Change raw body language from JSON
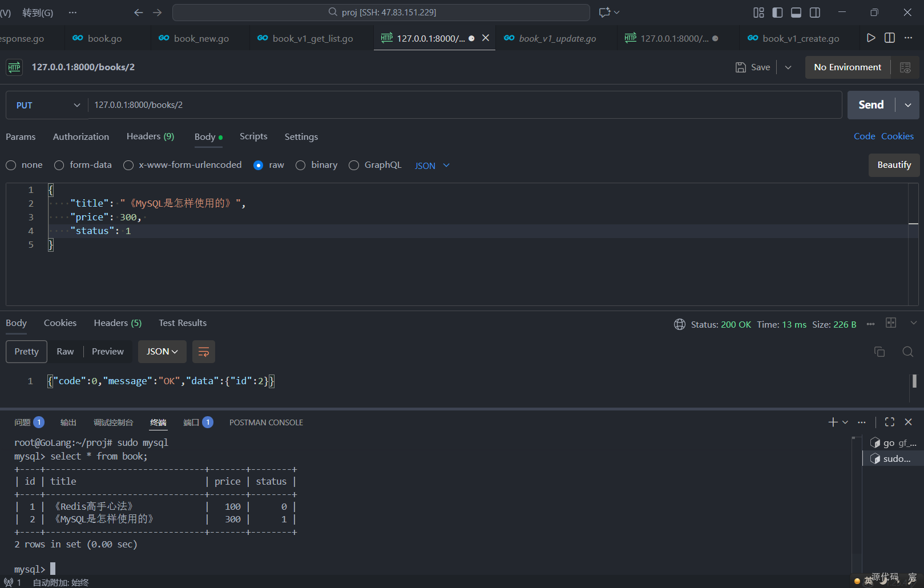Screen dimensions: 924x588 click(x=432, y=166)
